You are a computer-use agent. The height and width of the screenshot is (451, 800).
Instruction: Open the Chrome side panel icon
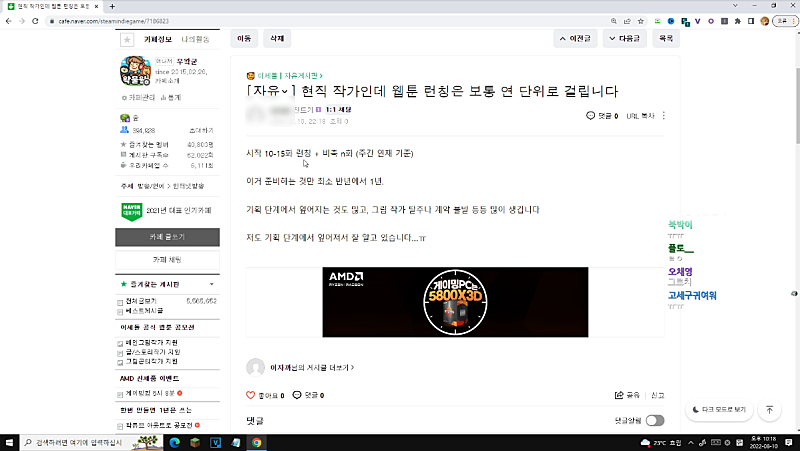point(751,21)
